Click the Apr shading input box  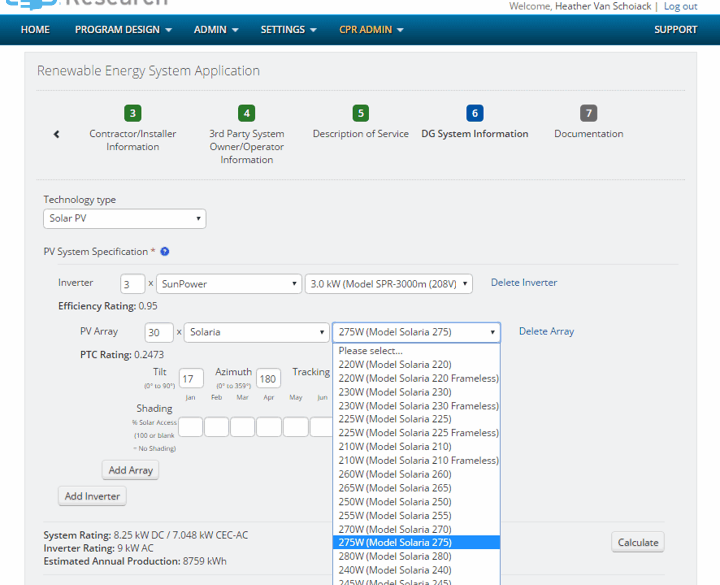pyautogui.click(x=269, y=427)
